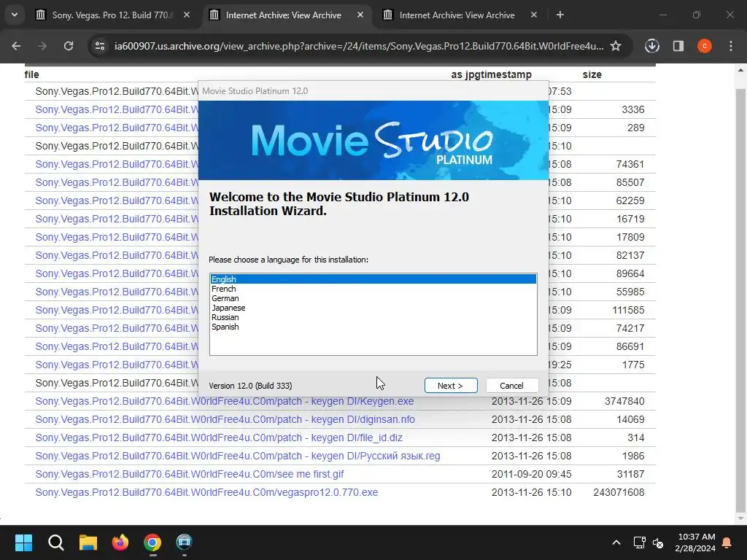Click the 'size' column header
747x560 pixels.
(x=592, y=74)
